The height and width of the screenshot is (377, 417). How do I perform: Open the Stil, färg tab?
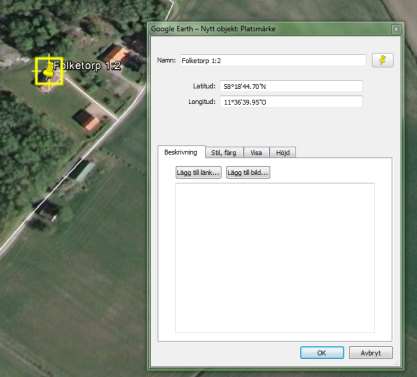coord(224,153)
